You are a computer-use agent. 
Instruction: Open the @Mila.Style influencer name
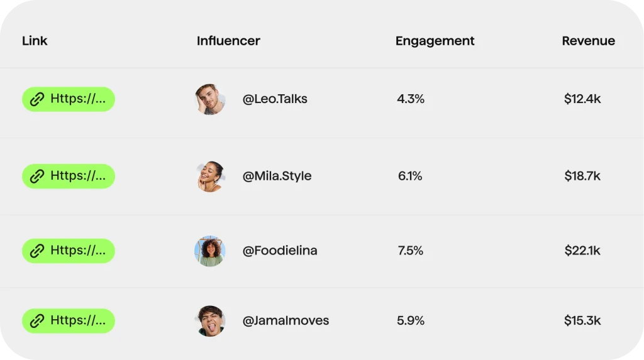pyautogui.click(x=277, y=177)
